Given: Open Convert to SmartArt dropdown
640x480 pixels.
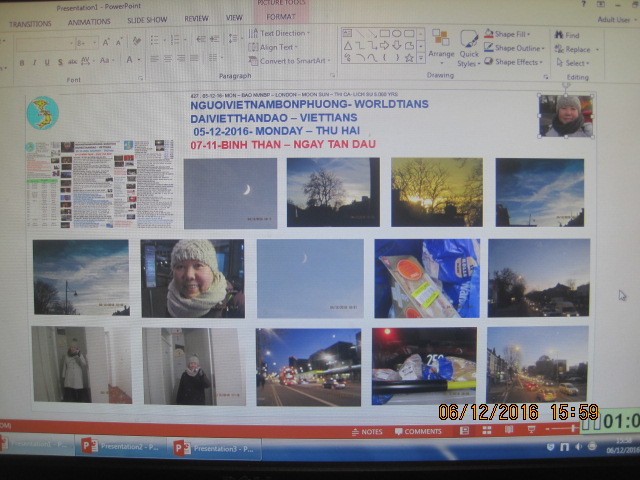Looking at the screenshot, I should [x=289, y=61].
